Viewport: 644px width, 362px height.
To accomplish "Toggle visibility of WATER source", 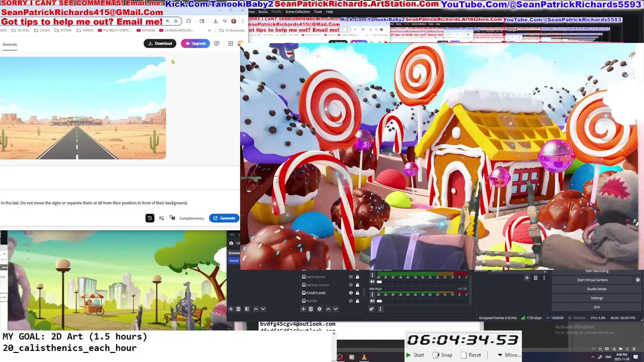I will (x=351, y=301).
